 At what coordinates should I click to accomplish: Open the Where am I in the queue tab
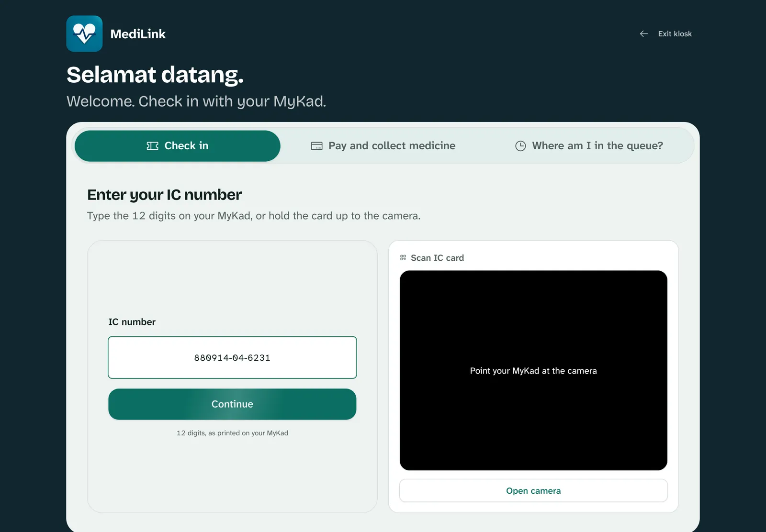tap(589, 146)
